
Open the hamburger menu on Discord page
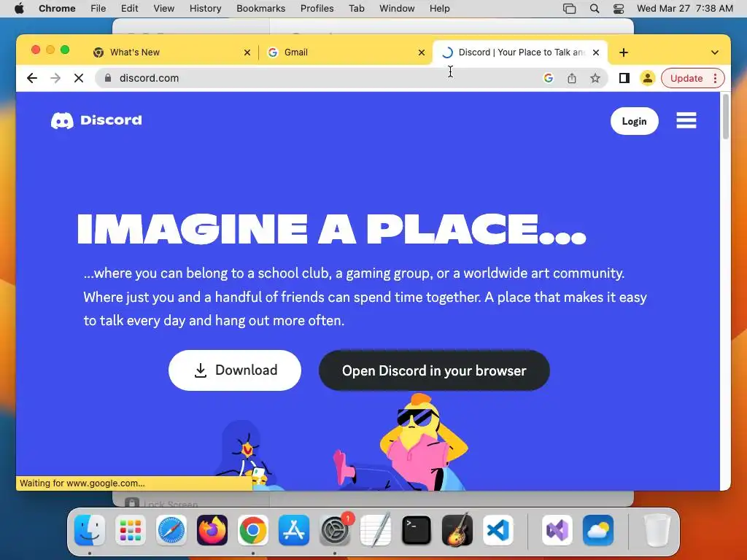pyautogui.click(x=686, y=120)
